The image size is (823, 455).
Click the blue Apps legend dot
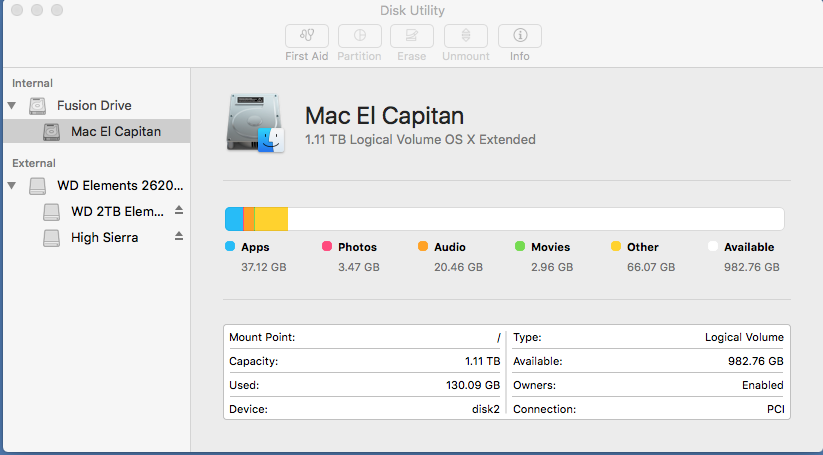pyautogui.click(x=230, y=246)
